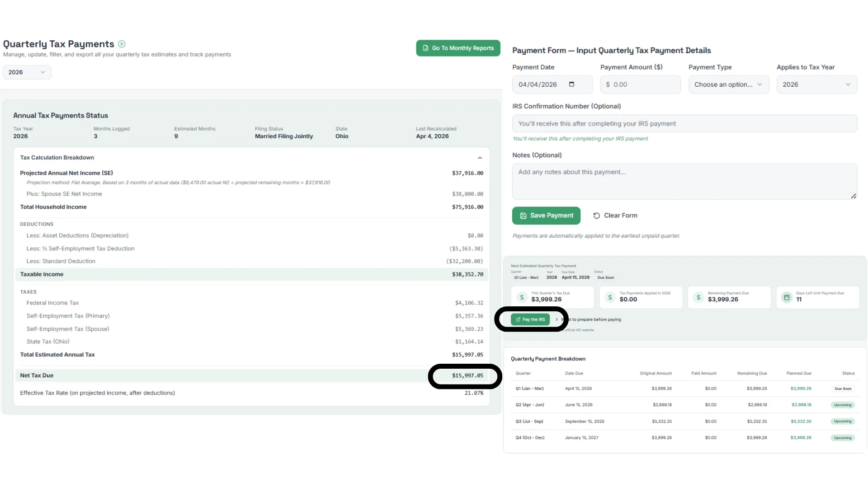Viewport: 868px width, 488px height.
Task: Click the Filing Status 'Married Filing Jointly'
Action: 283,136
